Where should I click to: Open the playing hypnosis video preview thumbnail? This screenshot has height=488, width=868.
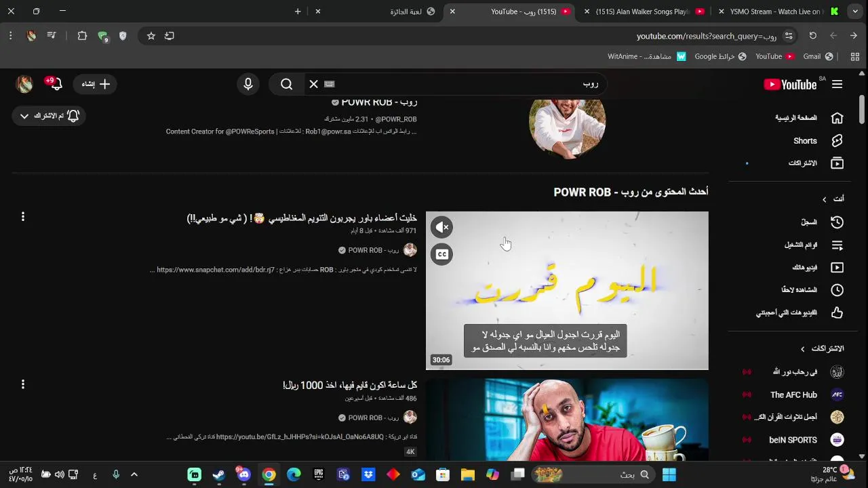567,291
